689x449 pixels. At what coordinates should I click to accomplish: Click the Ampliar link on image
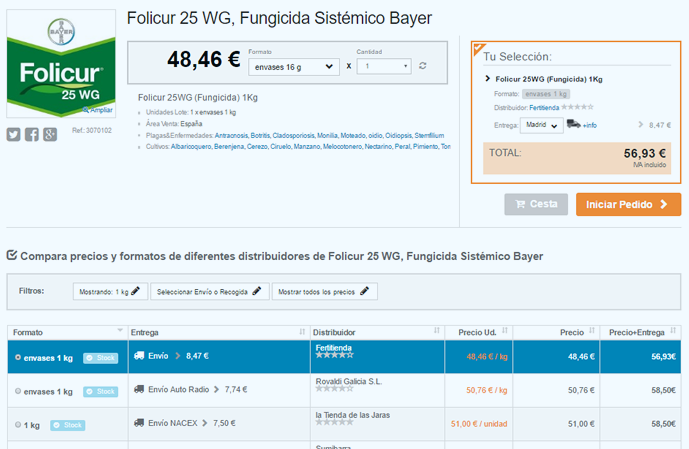click(x=98, y=110)
